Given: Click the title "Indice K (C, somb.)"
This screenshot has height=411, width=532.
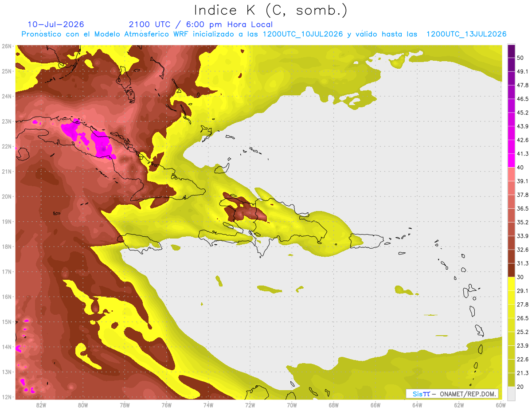Looking at the screenshot, I should pyautogui.click(x=271, y=11).
